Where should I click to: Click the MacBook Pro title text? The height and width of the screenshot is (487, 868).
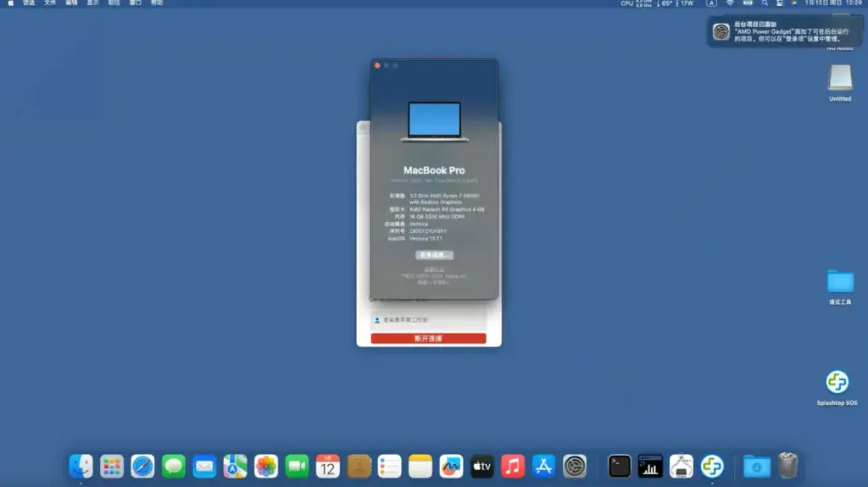434,170
